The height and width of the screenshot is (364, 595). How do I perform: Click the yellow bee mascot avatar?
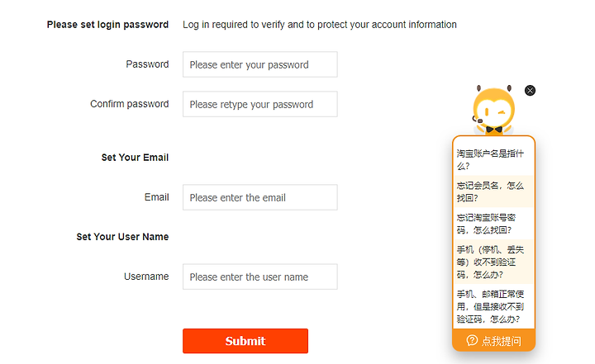(x=493, y=111)
